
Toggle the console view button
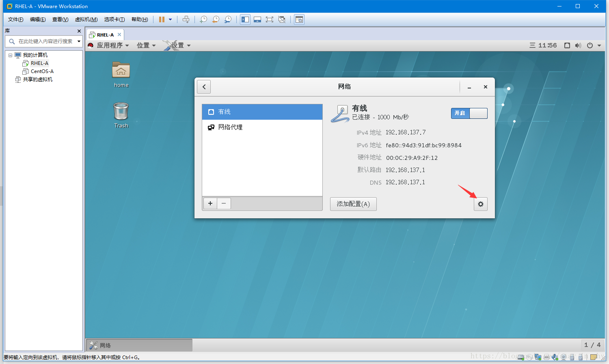coord(299,19)
